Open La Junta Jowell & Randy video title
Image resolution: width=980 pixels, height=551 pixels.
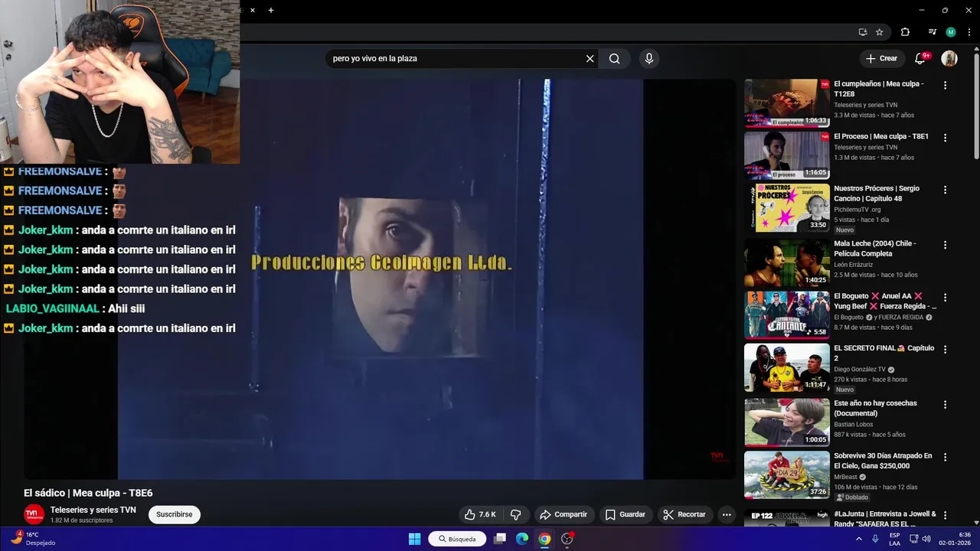tap(885, 519)
